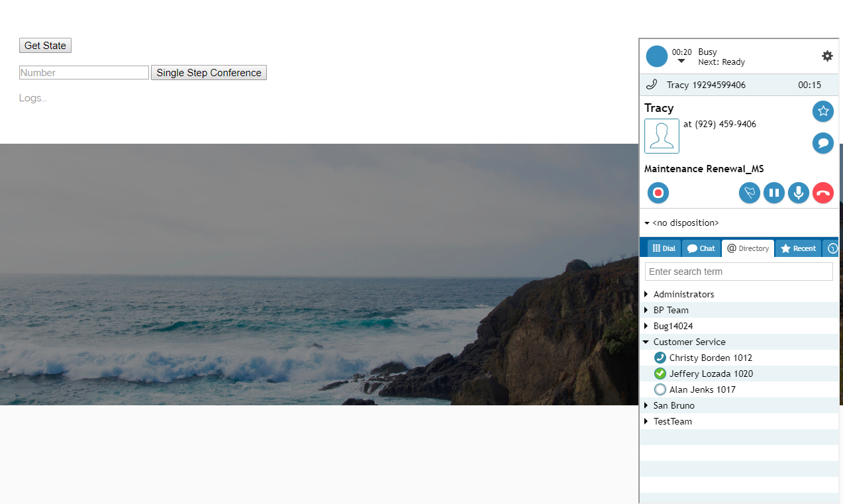843x504 pixels.
Task: Click the 00:15 call duration timer
Action: 809,85
